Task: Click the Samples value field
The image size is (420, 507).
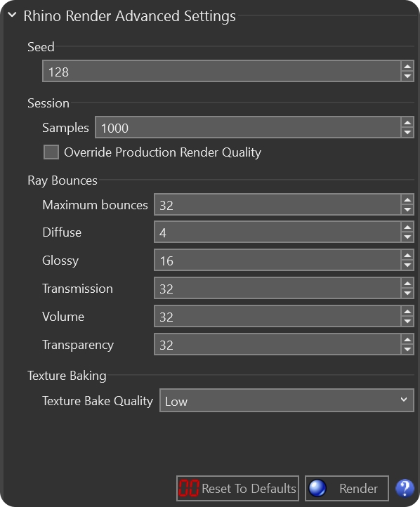Action: pyautogui.click(x=248, y=127)
